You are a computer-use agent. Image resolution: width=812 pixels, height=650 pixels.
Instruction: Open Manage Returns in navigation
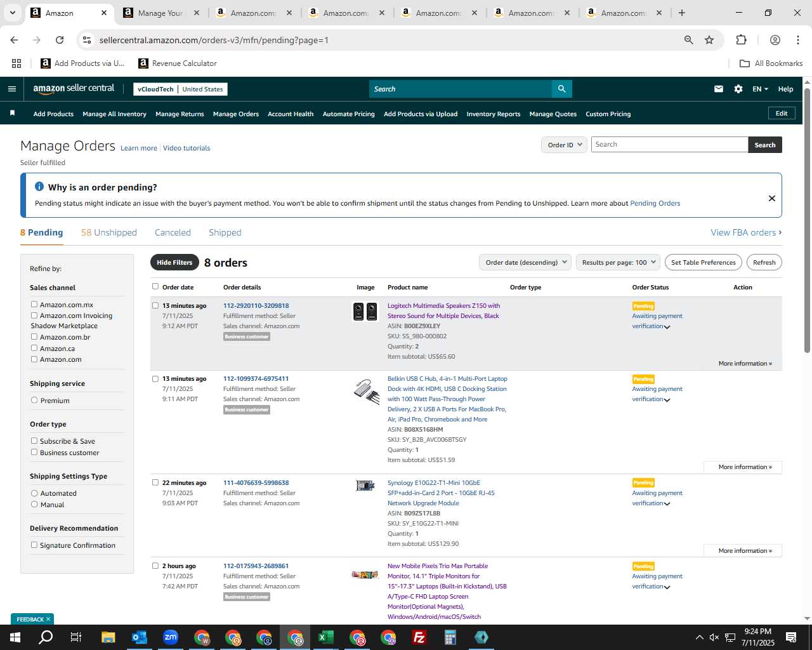pos(180,114)
